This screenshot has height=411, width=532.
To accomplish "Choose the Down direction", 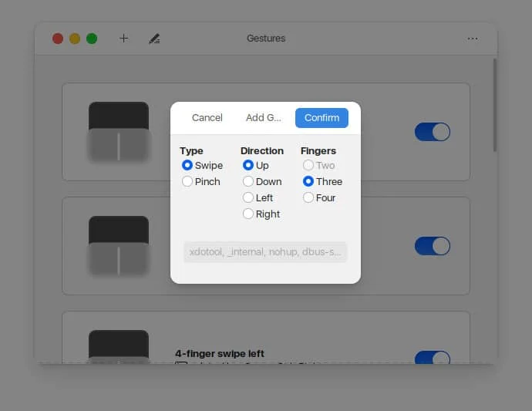I will pyautogui.click(x=262, y=181).
